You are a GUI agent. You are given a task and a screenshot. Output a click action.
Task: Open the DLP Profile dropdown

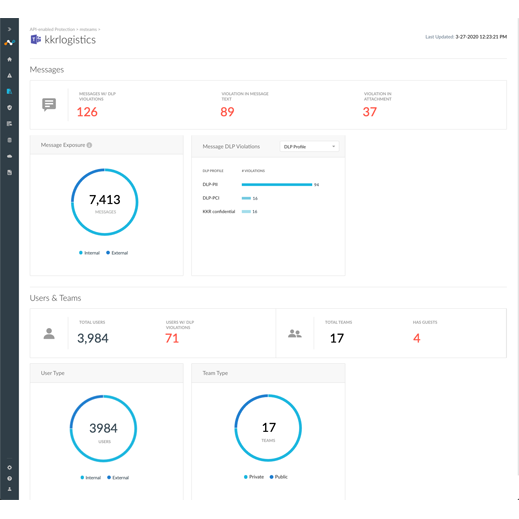click(309, 147)
